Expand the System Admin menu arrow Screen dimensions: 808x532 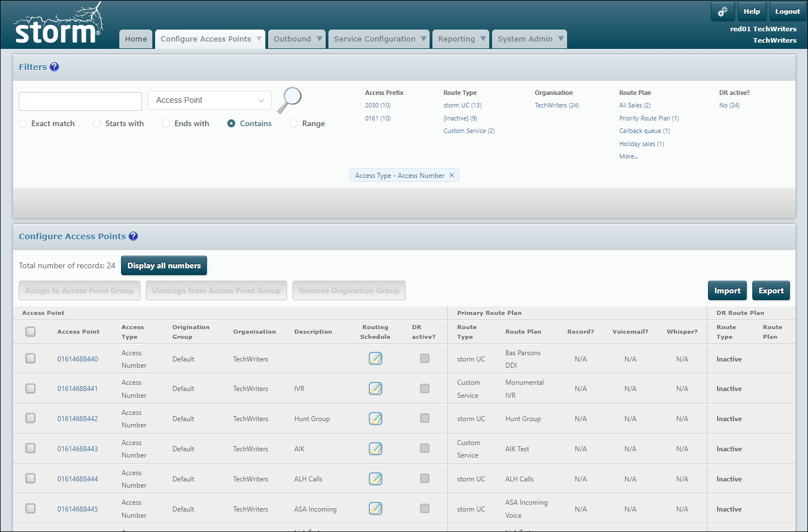pyautogui.click(x=561, y=39)
